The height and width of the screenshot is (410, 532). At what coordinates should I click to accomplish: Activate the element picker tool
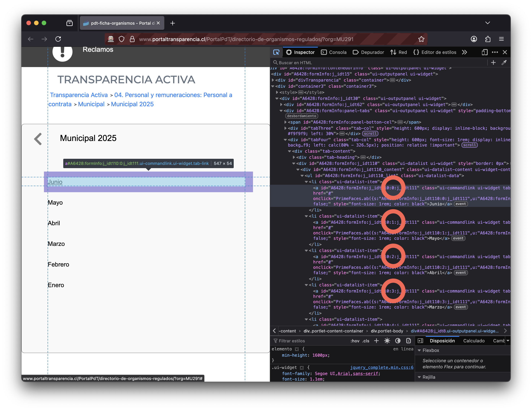(276, 52)
